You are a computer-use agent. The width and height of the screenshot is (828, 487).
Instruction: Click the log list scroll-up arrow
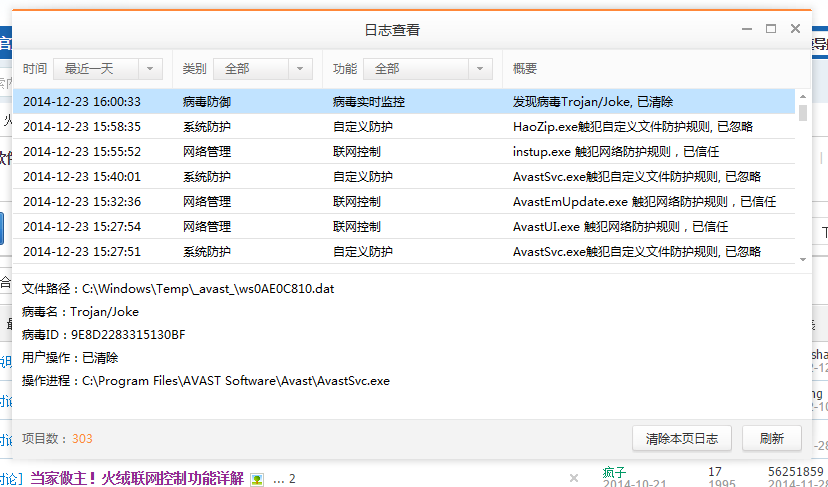[803, 97]
